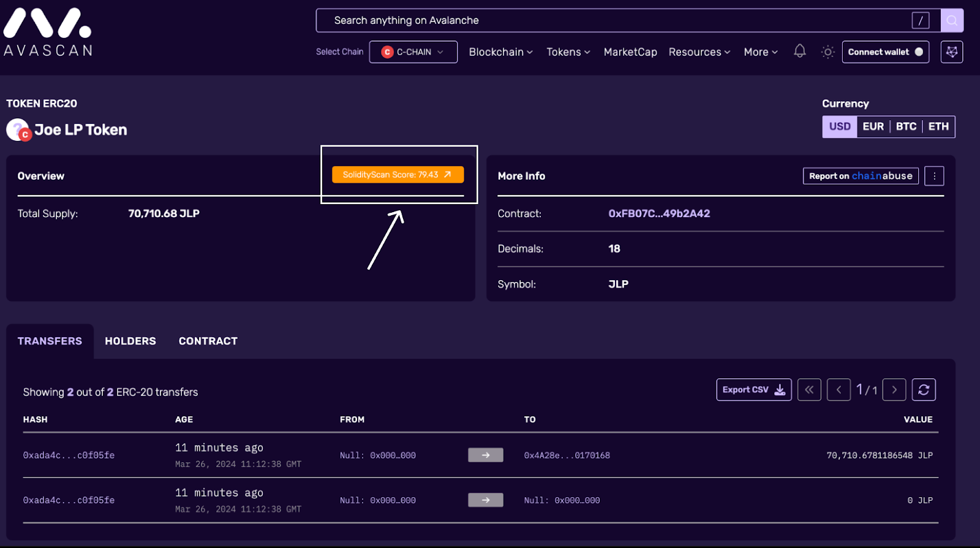Switch to the HOLDERS tab
The height and width of the screenshot is (548, 980).
(130, 341)
